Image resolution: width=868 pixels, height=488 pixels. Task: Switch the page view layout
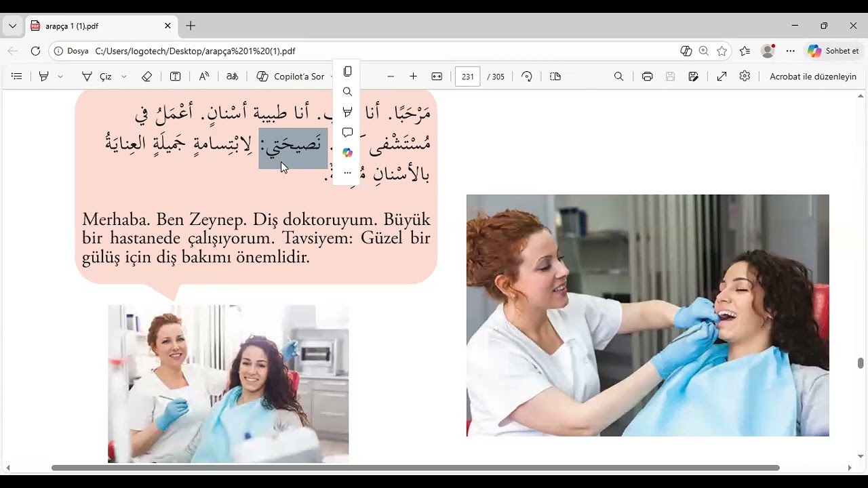555,77
